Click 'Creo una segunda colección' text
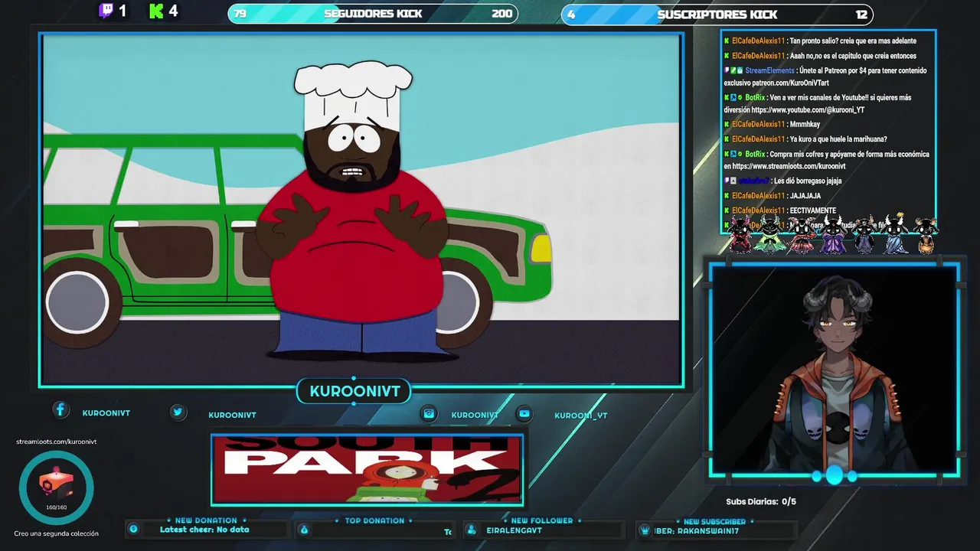 (57, 534)
